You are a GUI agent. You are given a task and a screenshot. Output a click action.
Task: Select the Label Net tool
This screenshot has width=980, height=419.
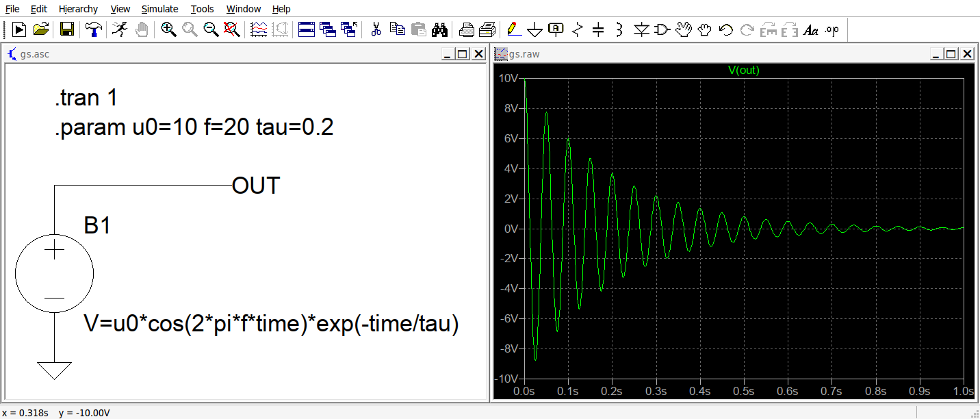(x=556, y=29)
